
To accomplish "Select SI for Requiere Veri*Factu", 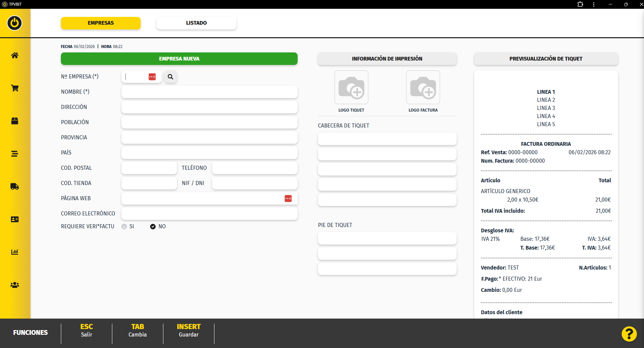I will [x=124, y=227].
